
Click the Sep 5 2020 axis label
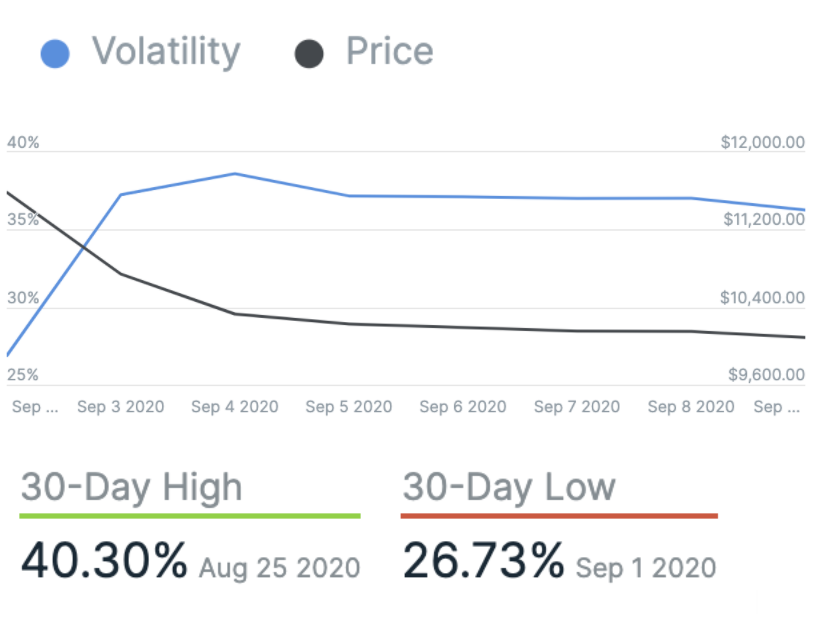point(349,407)
